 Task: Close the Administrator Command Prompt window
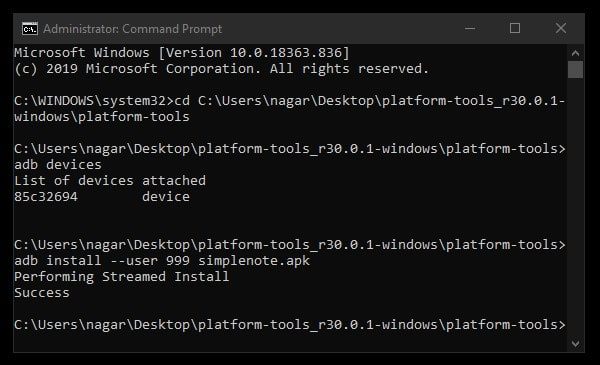click(561, 28)
